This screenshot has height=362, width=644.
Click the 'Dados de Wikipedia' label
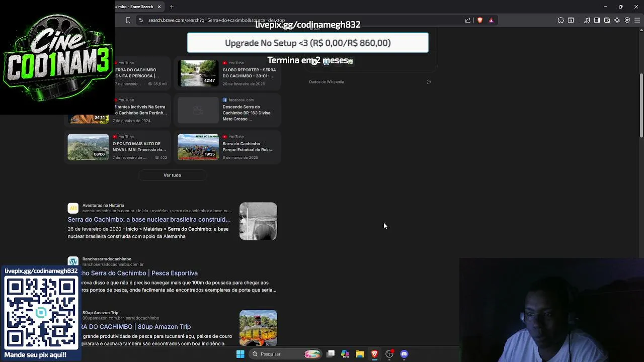click(x=327, y=81)
